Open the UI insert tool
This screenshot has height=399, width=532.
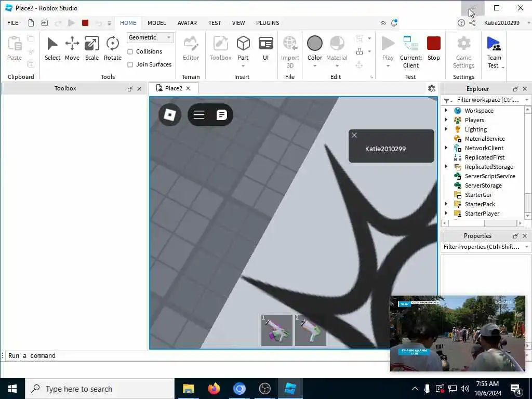click(x=265, y=48)
